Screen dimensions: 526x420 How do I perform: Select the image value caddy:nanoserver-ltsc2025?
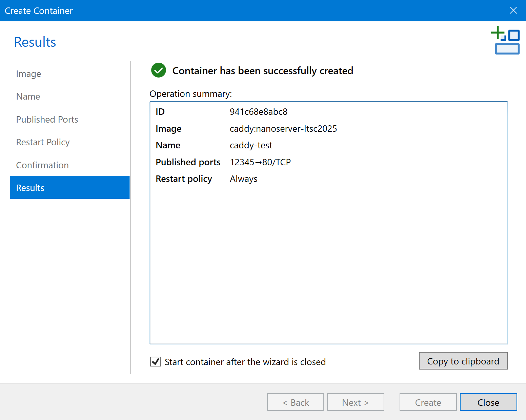click(283, 129)
